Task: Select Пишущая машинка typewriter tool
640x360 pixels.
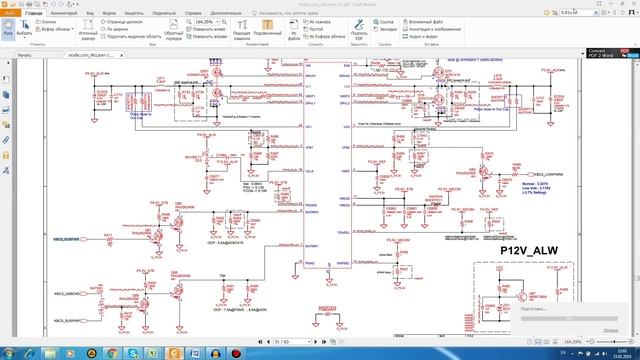Action: tap(242, 29)
